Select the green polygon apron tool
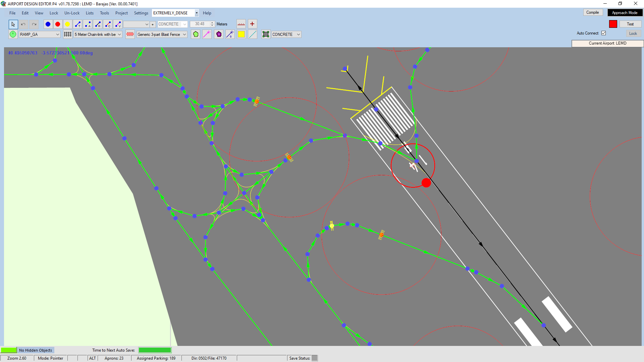Image resolution: width=644 pixels, height=362 pixels. (196, 34)
